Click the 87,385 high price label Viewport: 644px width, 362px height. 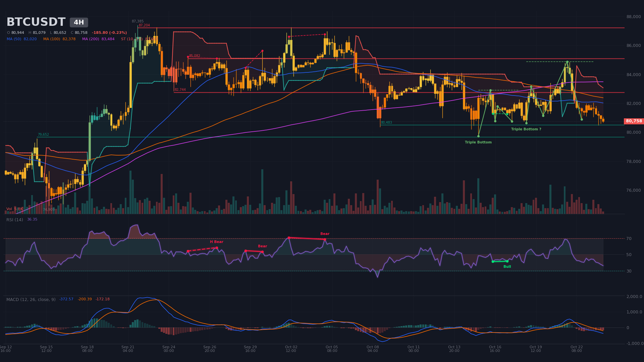click(x=138, y=21)
